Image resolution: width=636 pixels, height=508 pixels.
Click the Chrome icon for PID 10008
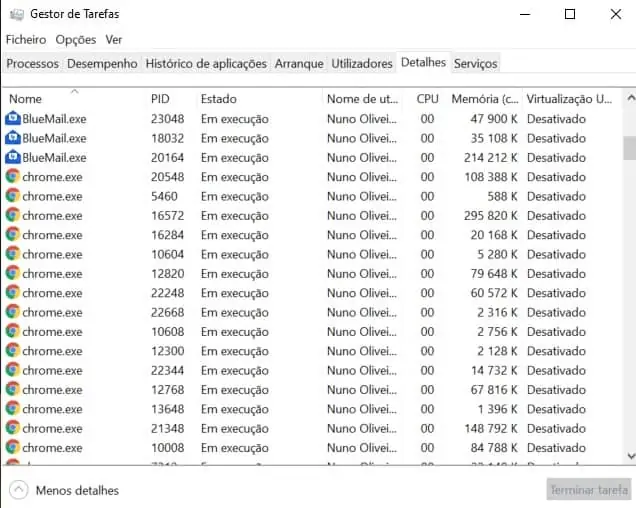(x=13, y=448)
